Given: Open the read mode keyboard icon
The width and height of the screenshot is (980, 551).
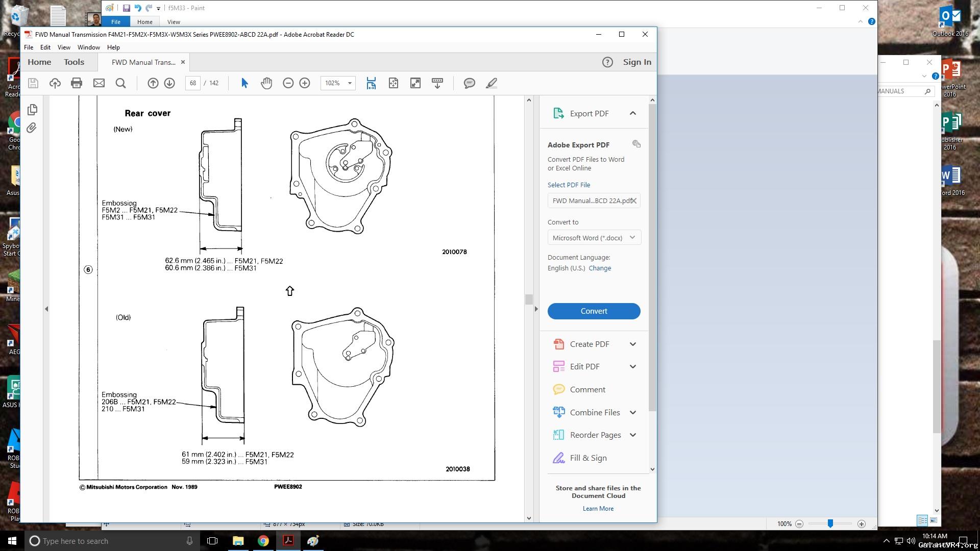Looking at the screenshot, I should [x=437, y=83].
